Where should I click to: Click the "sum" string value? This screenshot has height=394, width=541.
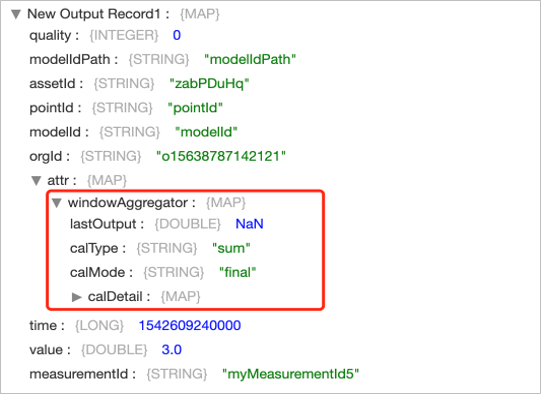pyautogui.click(x=231, y=248)
